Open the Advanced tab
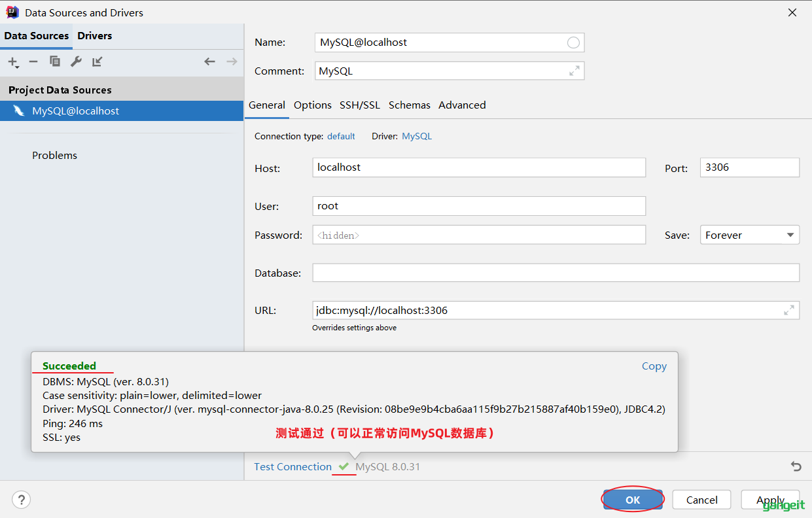Viewport: 812px width, 518px height. [x=462, y=105]
